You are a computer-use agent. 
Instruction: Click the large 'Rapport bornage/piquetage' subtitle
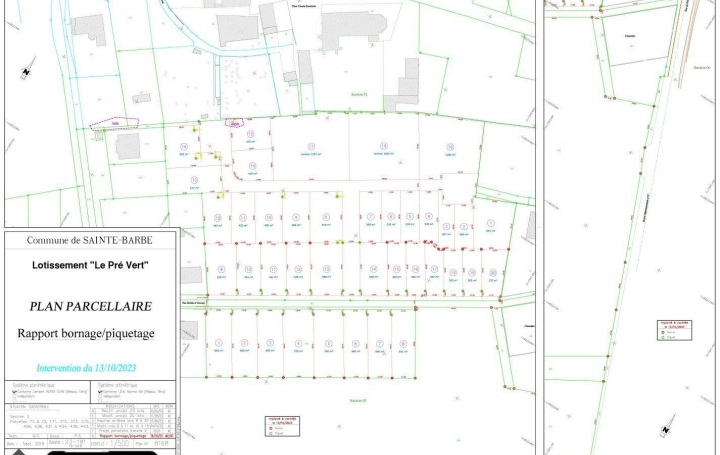(x=90, y=334)
